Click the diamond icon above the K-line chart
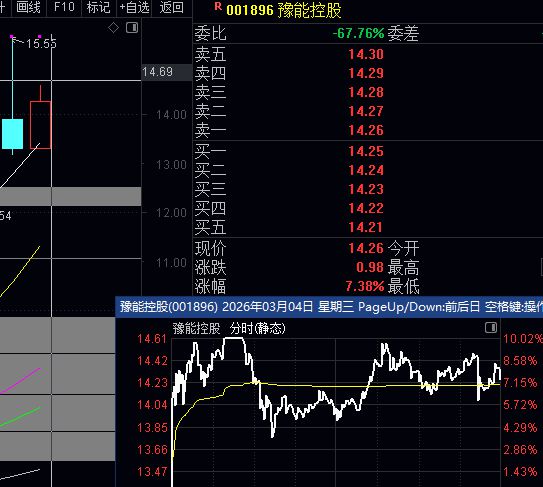 tap(113, 27)
